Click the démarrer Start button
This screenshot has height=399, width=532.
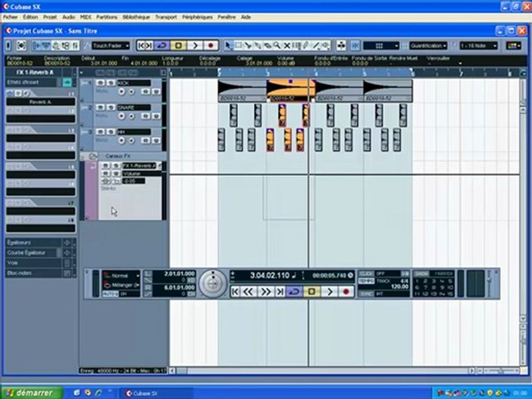(x=31, y=393)
